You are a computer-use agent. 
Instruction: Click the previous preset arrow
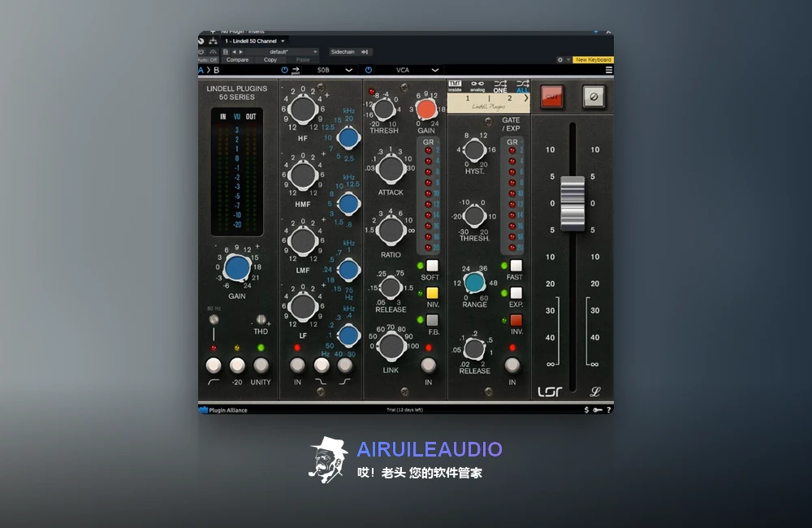[234, 52]
